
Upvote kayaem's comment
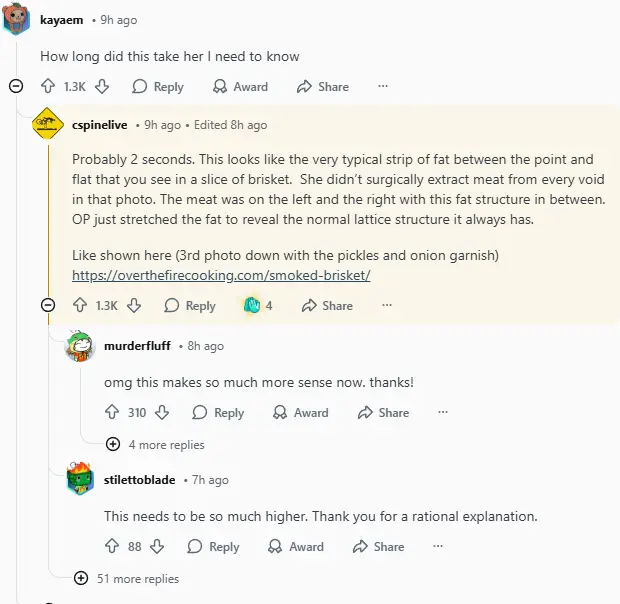tap(48, 87)
